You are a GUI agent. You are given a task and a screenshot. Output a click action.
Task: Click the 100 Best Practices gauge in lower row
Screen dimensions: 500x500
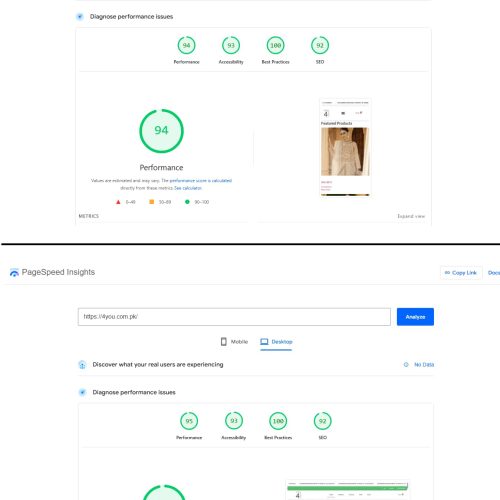278,421
